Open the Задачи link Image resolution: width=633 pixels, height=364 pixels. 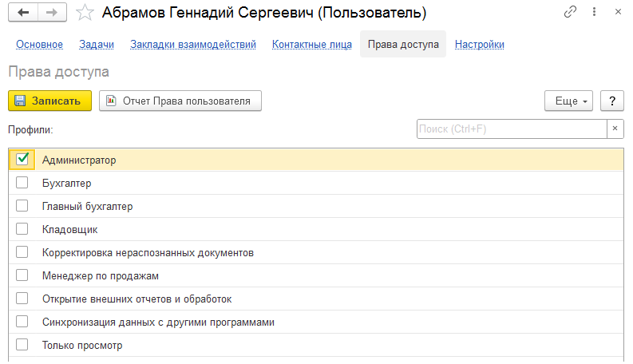[x=97, y=45]
